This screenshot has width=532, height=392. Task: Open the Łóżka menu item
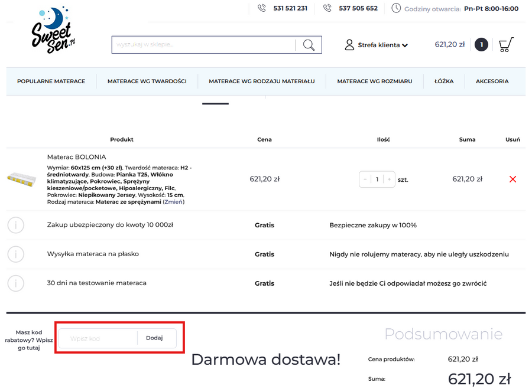(x=444, y=81)
